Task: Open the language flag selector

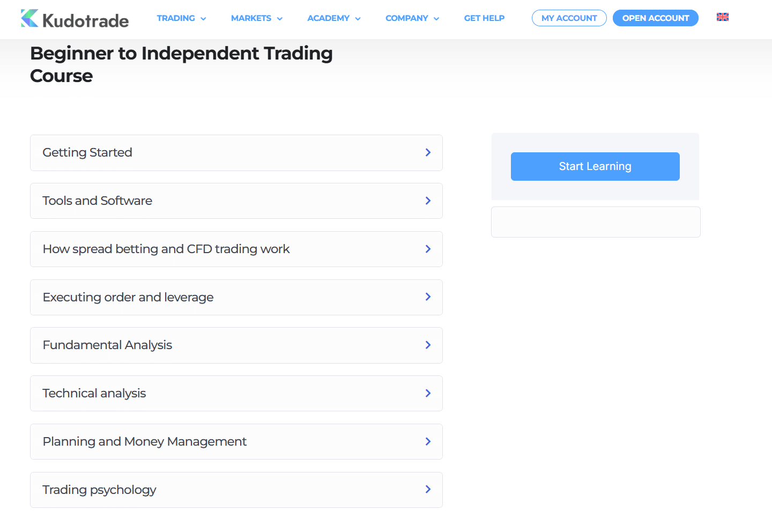Action: (723, 17)
